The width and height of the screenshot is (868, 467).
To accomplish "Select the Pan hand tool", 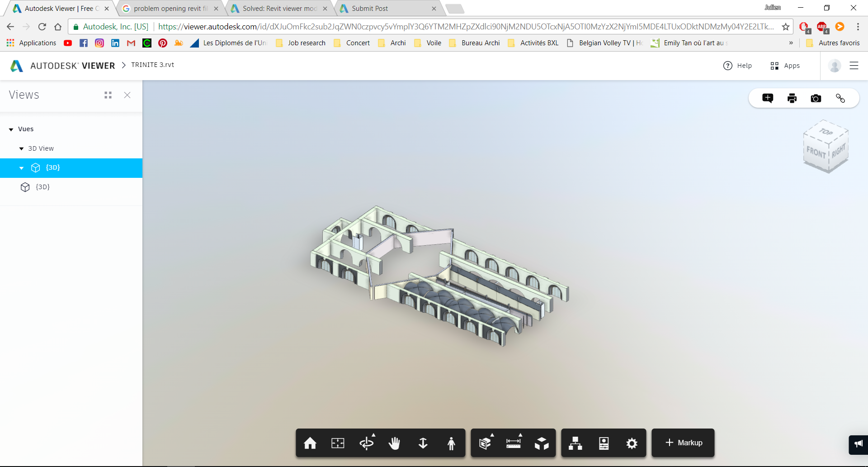I will [x=395, y=443].
